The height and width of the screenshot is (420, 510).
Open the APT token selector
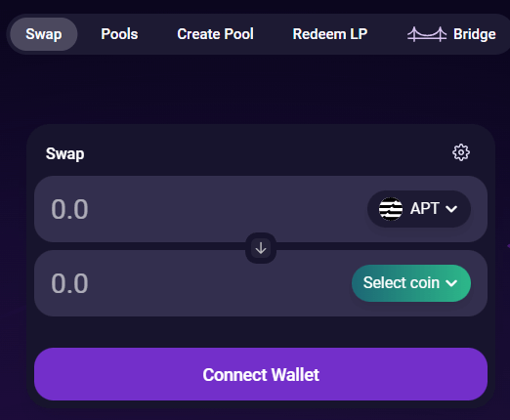click(x=419, y=209)
